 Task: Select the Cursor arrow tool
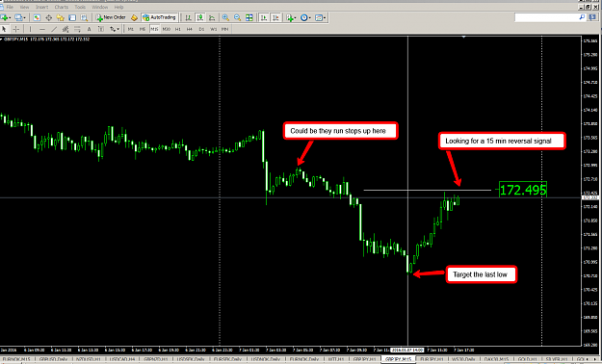tap(4, 29)
